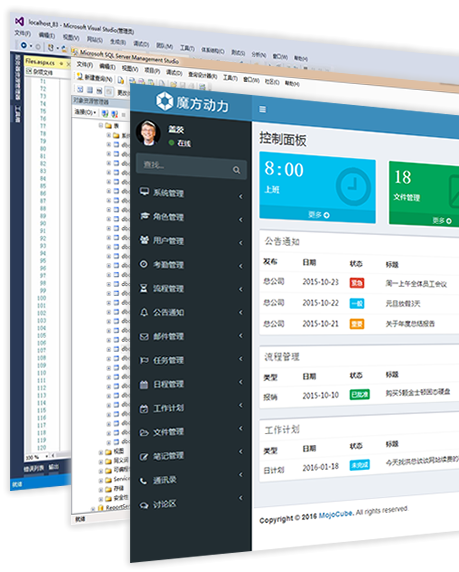
Task: Open the 工具(T) menu in SQL Server Management Studio
Action: (230, 77)
